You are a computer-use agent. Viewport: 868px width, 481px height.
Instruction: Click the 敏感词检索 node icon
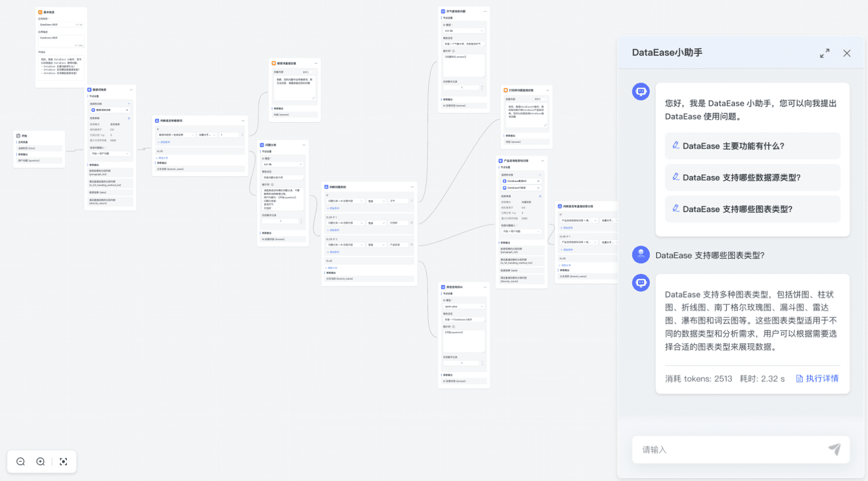[89, 90]
